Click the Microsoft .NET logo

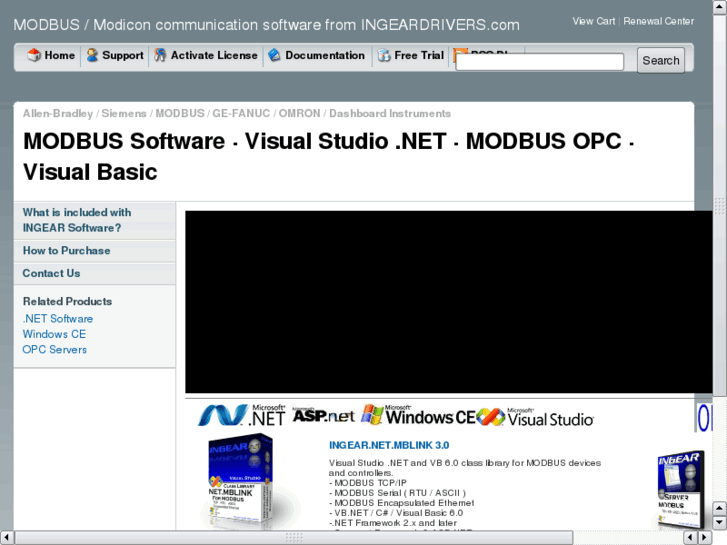[x=242, y=415]
